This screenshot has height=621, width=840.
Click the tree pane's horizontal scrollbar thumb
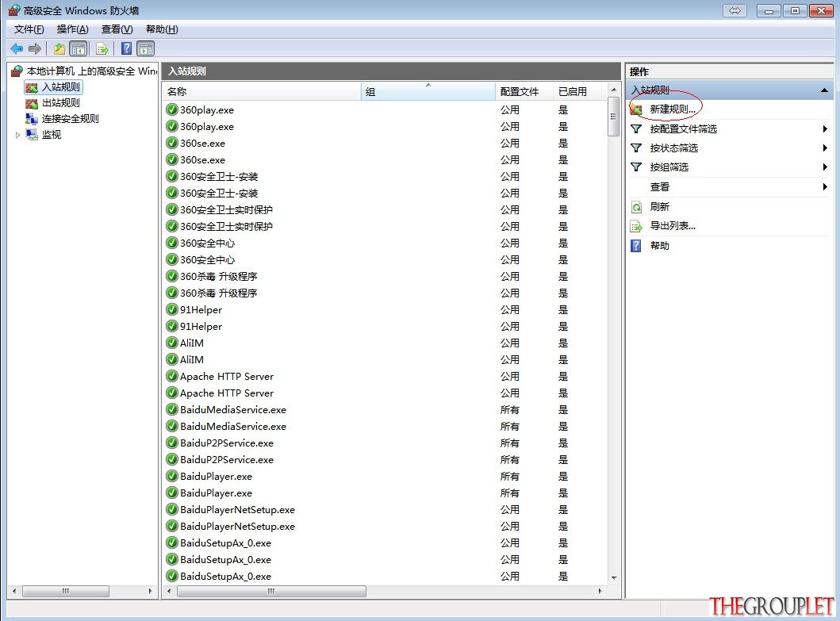coord(66,591)
